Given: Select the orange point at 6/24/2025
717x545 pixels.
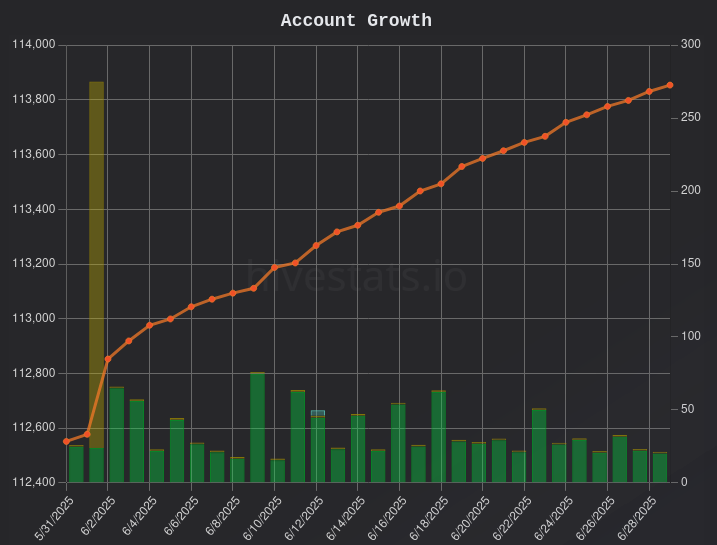Looking at the screenshot, I should (566, 122).
